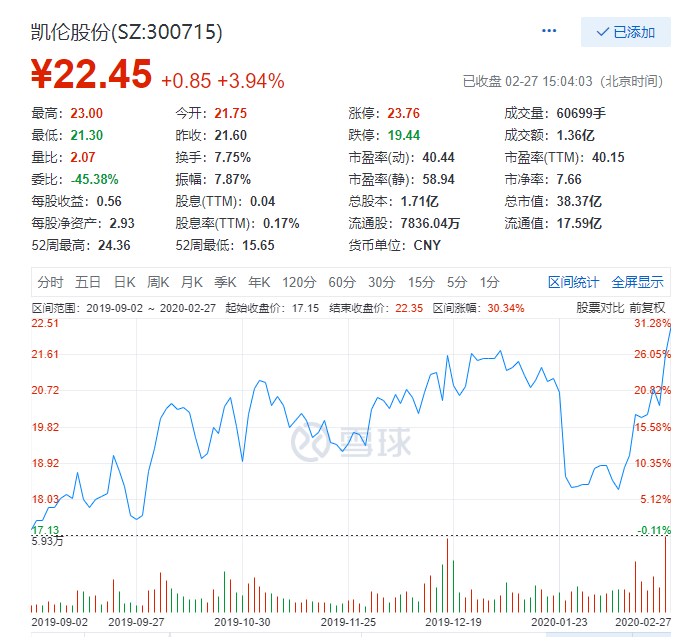Click the 最高 value 23.00

(x=87, y=113)
